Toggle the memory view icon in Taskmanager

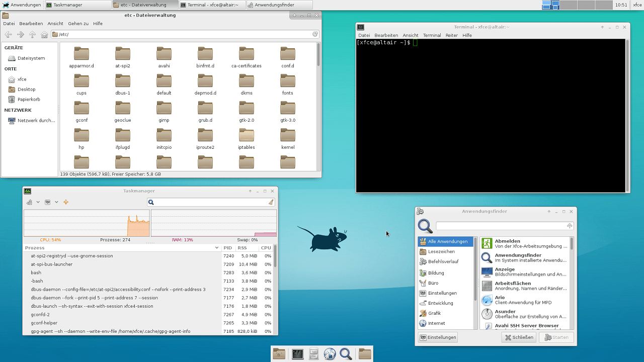click(x=47, y=202)
